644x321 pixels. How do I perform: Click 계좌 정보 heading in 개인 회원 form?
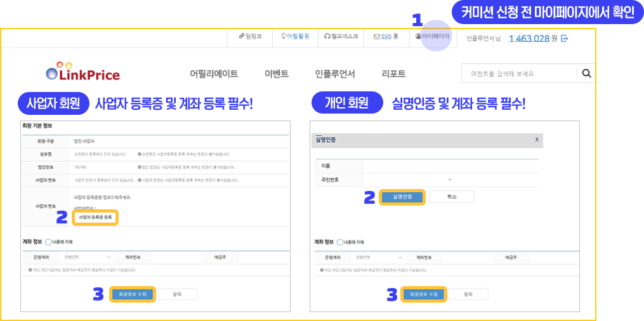coord(324,242)
